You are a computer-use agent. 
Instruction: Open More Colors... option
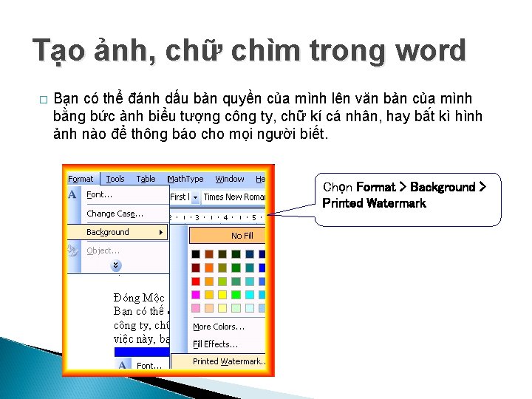219,327
